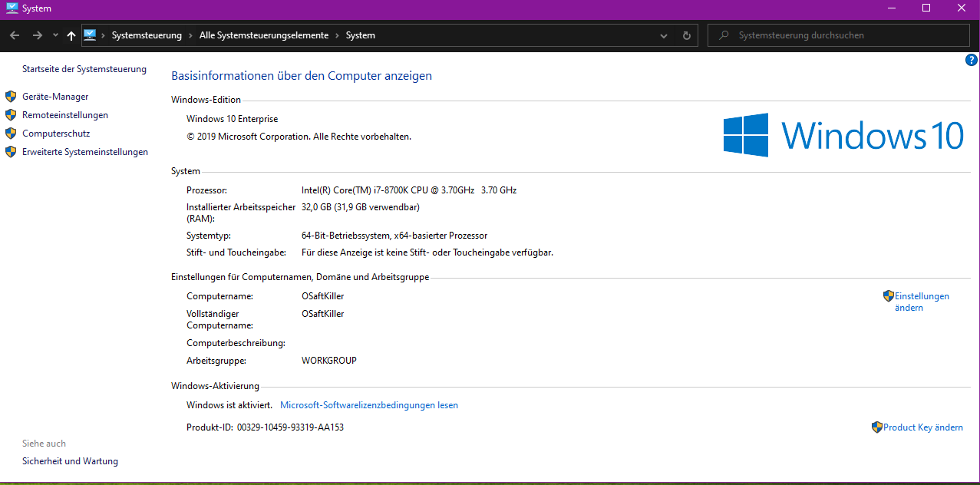The height and width of the screenshot is (485, 980).
Task: Click the Windows 10 Enterprise edition text
Action: coord(233,119)
